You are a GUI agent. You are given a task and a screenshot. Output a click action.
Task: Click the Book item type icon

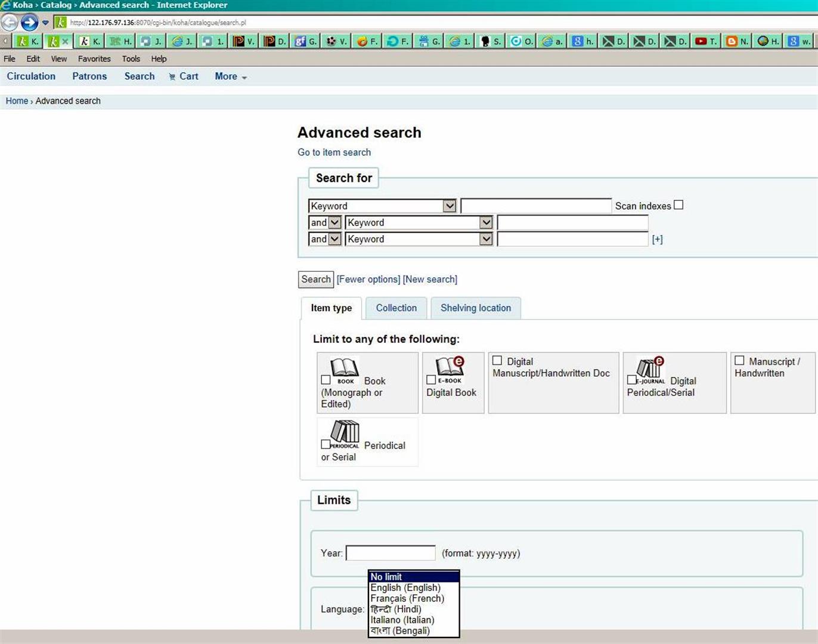(345, 371)
